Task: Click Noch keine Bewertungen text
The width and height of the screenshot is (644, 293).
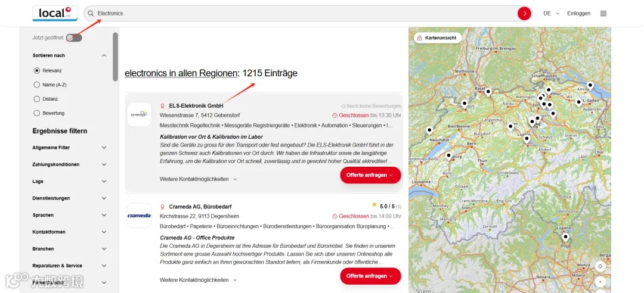Action: (371, 106)
